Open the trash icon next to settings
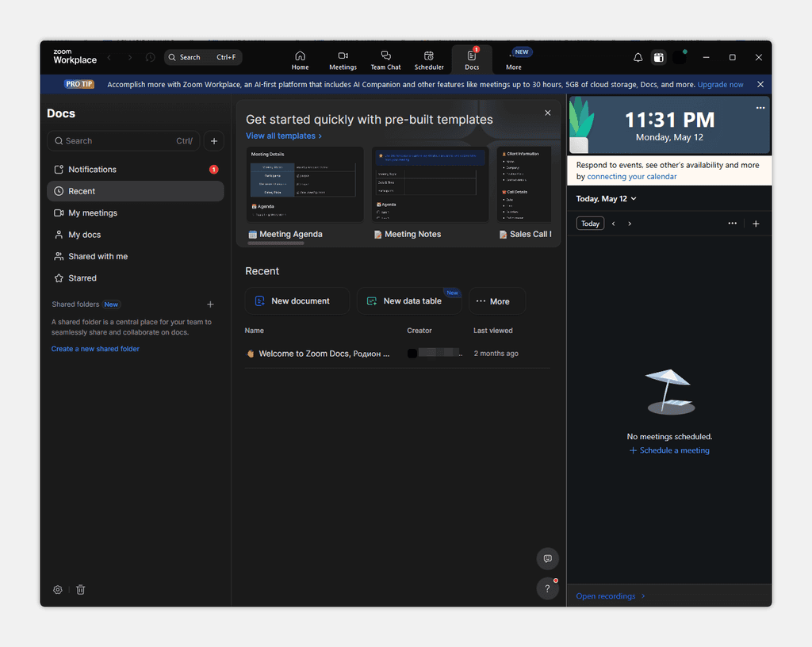 80,589
